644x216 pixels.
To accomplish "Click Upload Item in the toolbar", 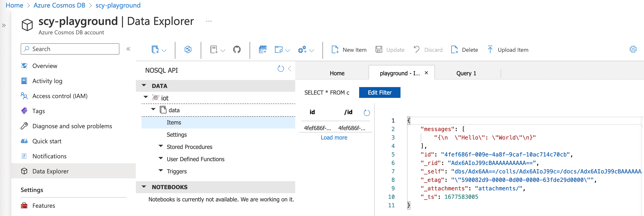I will coord(508,50).
